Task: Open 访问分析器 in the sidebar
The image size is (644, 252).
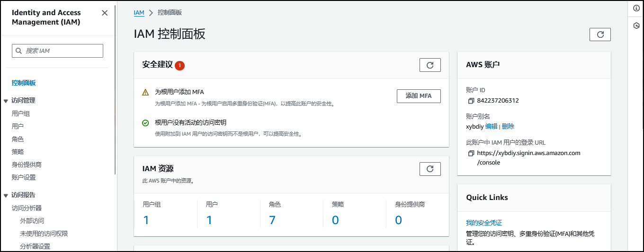Action: tap(27, 208)
